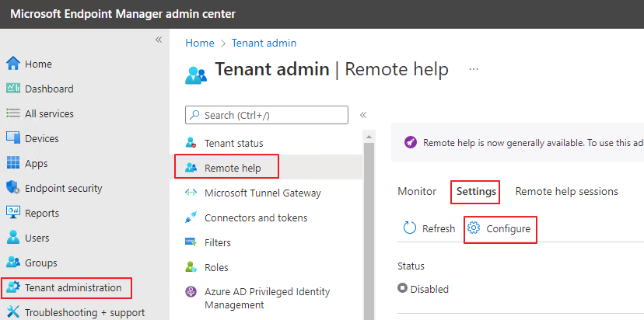Viewport: 644px width, 320px height.
Task: Click scroll-up arrow of submenu scrollbar
Action: click(x=369, y=137)
